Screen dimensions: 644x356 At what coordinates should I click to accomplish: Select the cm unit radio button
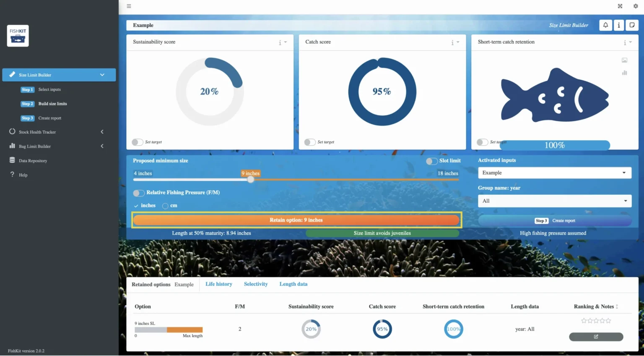[x=165, y=206]
